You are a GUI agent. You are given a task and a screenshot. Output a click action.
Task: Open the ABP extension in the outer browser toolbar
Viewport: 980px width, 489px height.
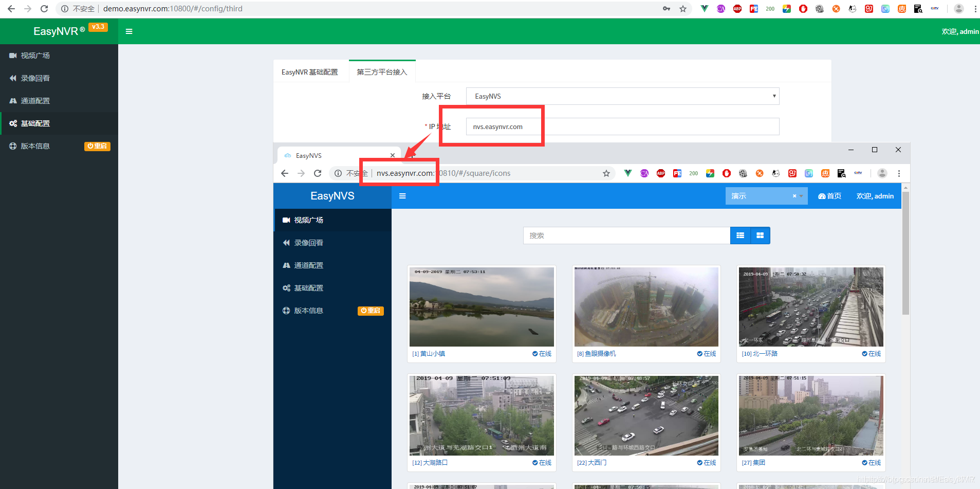[x=737, y=9]
